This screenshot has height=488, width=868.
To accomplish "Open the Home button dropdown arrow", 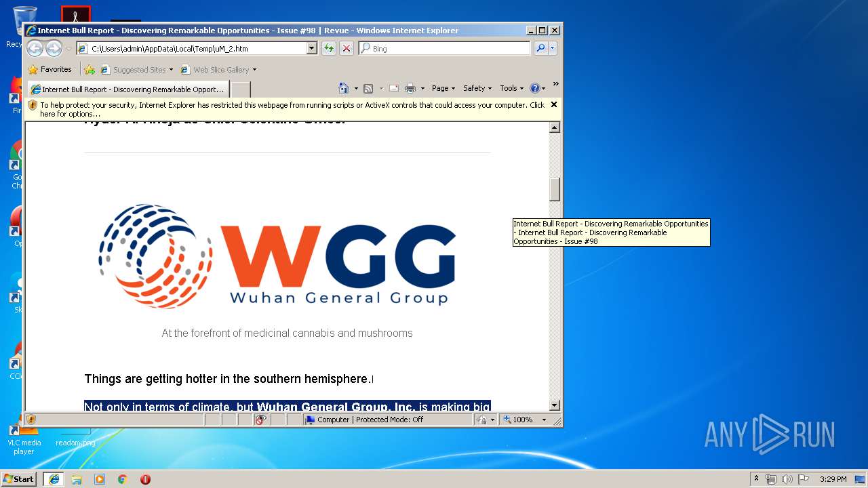I will click(356, 88).
